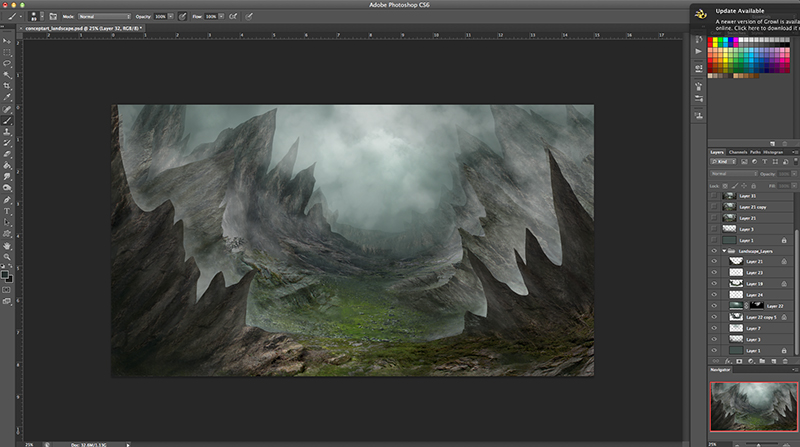This screenshot has width=800, height=447.
Task: Hide Layer 7 using its eye icon
Action: (714, 328)
